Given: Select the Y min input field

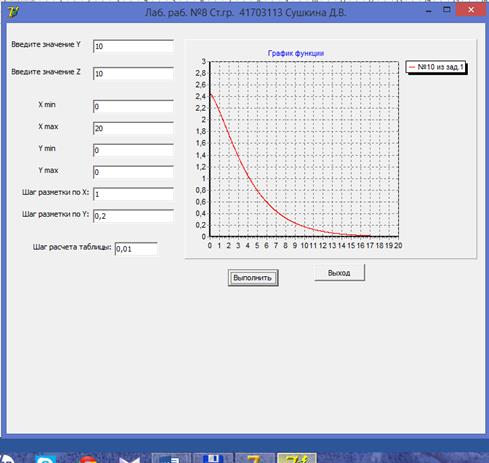Looking at the screenshot, I should 133,150.
